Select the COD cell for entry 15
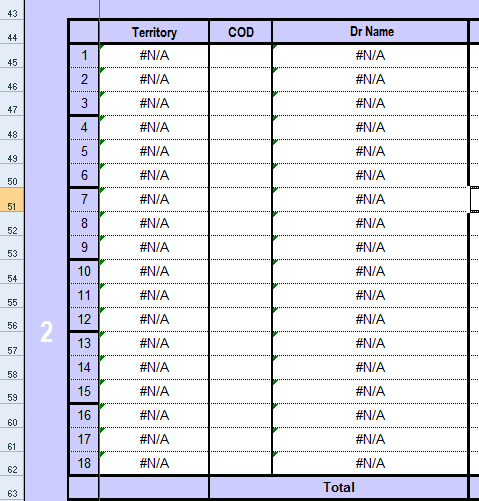Screen dimensions: 479x501 click(x=241, y=391)
